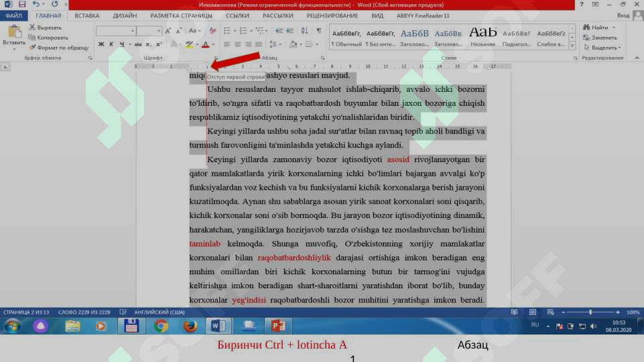This screenshot has width=644, height=362.
Task: Apply text highlight color
Action: (x=189, y=44)
